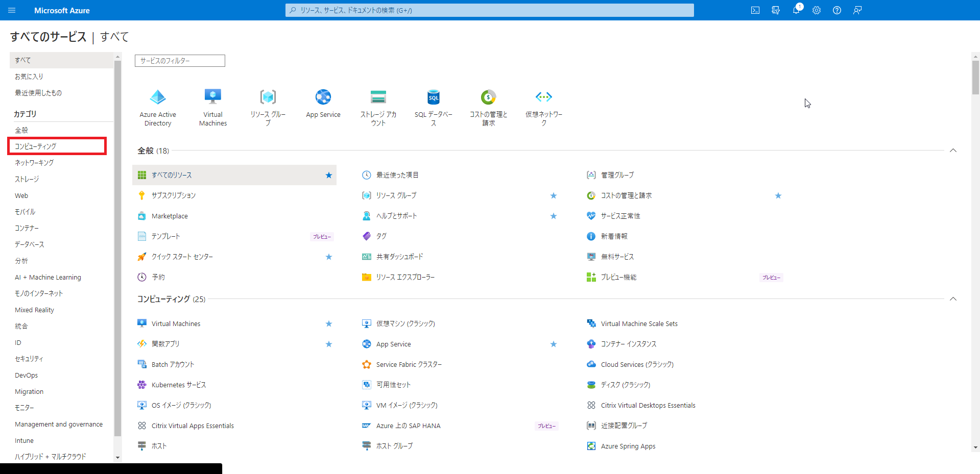Open the help question mark icon
980x474 pixels.
click(x=837, y=10)
